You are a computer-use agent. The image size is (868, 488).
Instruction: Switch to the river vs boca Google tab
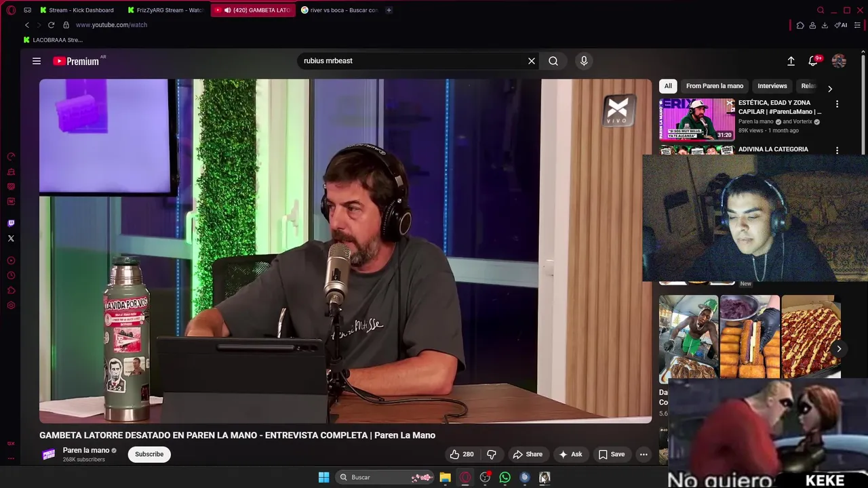[x=339, y=10]
